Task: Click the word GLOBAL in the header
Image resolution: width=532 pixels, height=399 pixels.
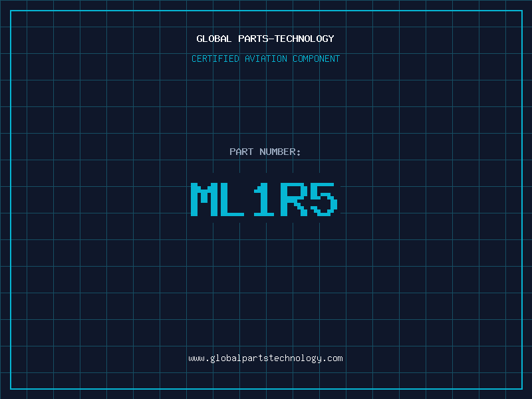Action: tap(214, 39)
